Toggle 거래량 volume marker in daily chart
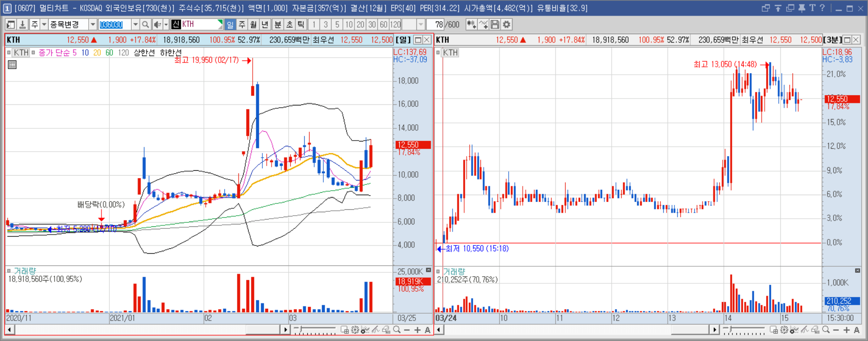 coord(9,271)
